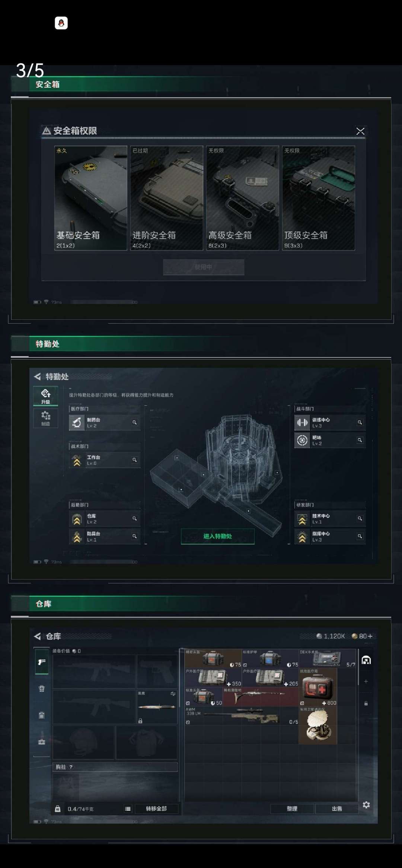The image size is (402, 868).
Task: Toggle the lock on the knife slot
Action: (x=140, y=721)
